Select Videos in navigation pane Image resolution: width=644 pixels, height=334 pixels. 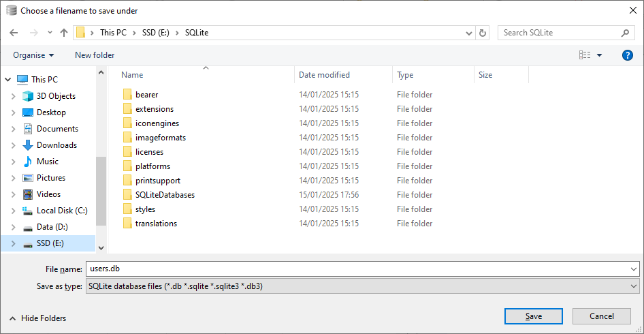point(48,194)
